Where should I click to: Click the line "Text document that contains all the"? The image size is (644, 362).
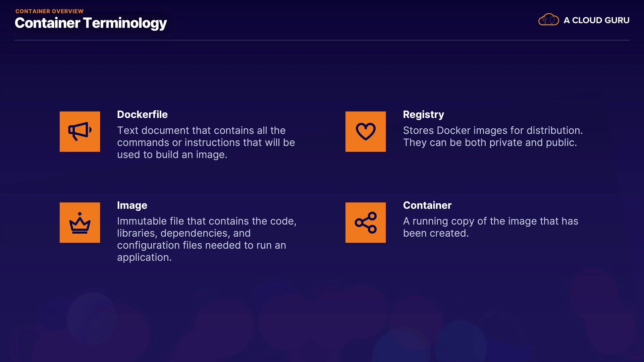(x=201, y=130)
